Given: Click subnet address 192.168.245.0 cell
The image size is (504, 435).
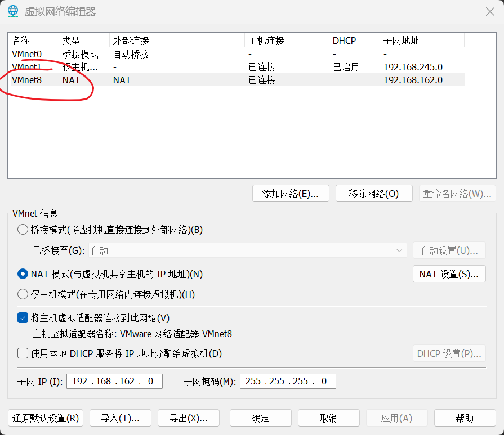Looking at the screenshot, I should click(x=413, y=67).
